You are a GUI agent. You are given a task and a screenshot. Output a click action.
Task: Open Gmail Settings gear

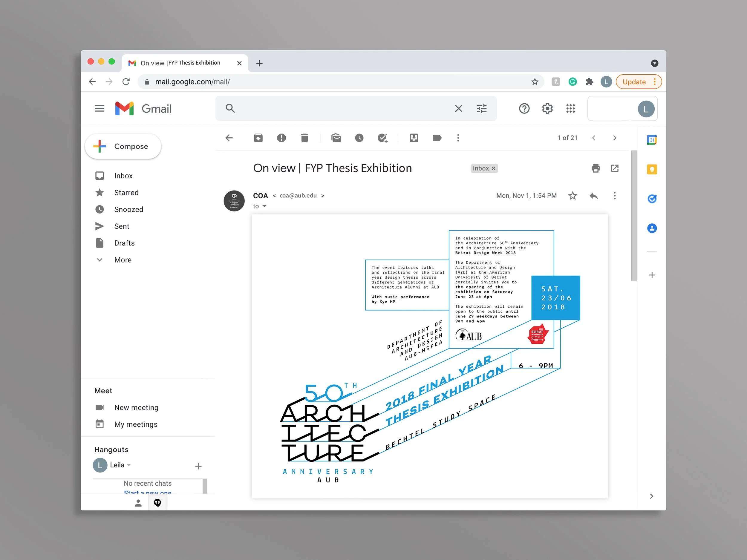547,108
